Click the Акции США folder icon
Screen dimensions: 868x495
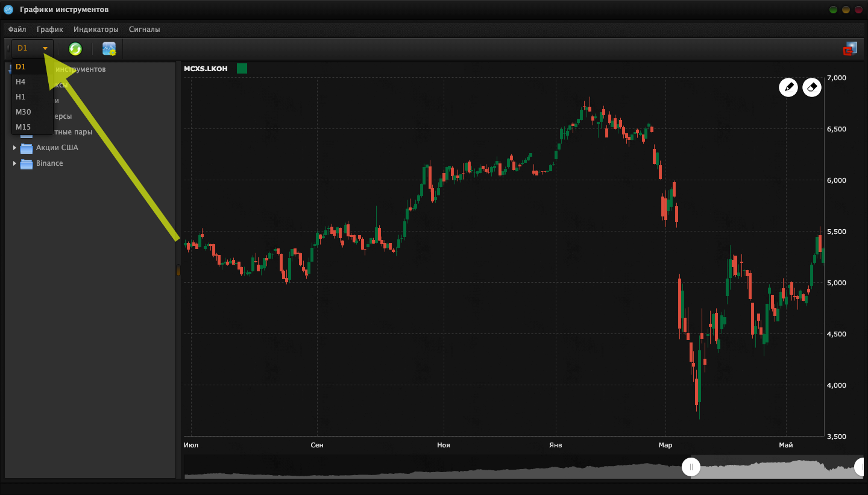click(x=27, y=148)
